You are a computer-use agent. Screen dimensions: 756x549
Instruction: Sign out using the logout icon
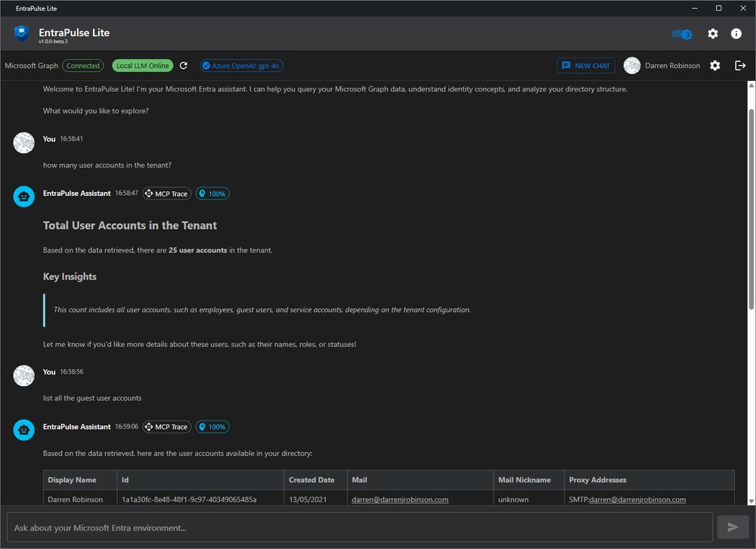740,66
